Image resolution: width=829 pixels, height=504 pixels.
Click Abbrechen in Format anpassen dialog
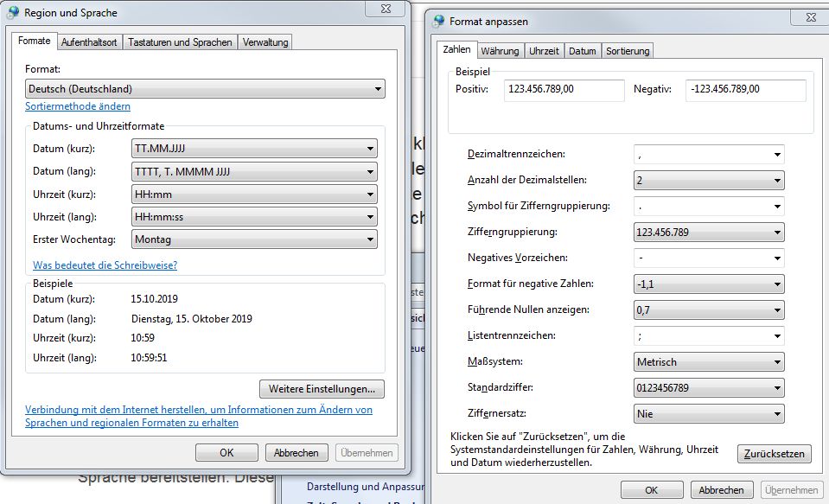point(721,490)
